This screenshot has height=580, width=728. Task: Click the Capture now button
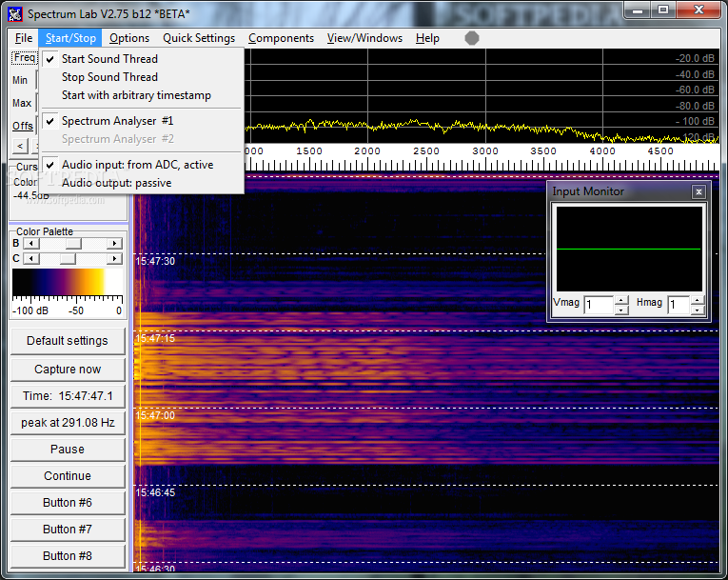click(68, 369)
